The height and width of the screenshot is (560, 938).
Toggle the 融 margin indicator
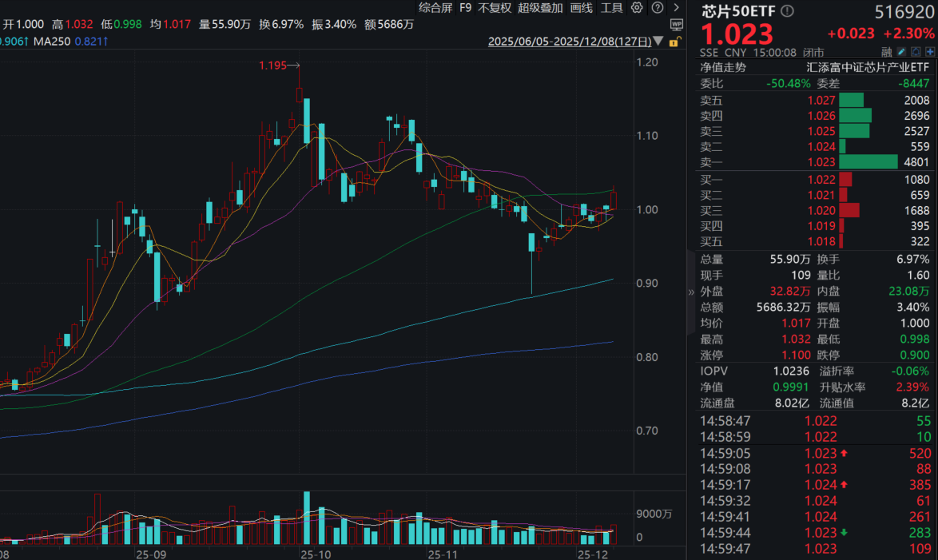click(885, 51)
